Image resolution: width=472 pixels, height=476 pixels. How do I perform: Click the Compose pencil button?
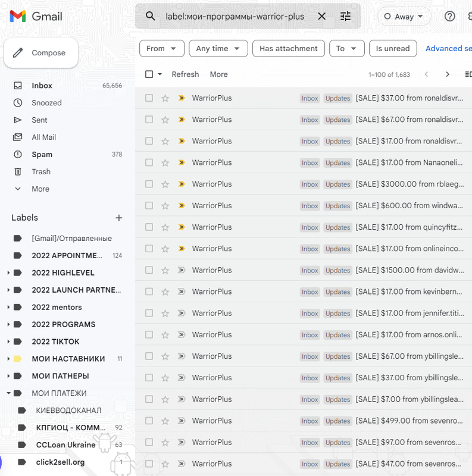(40, 53)
